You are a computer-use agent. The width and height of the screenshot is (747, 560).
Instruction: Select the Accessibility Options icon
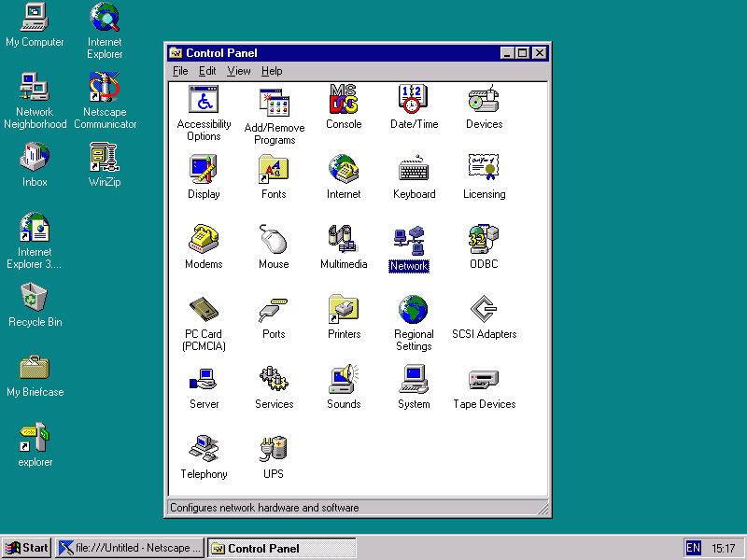tap(204, 100)
